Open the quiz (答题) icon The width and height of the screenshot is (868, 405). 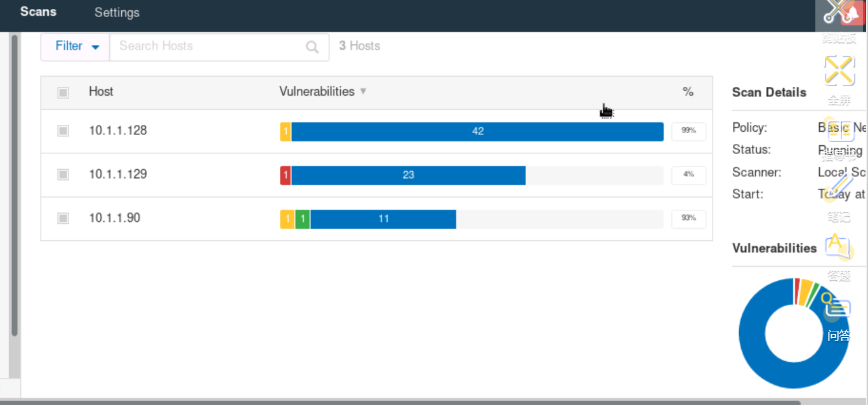tap(839, 247)
